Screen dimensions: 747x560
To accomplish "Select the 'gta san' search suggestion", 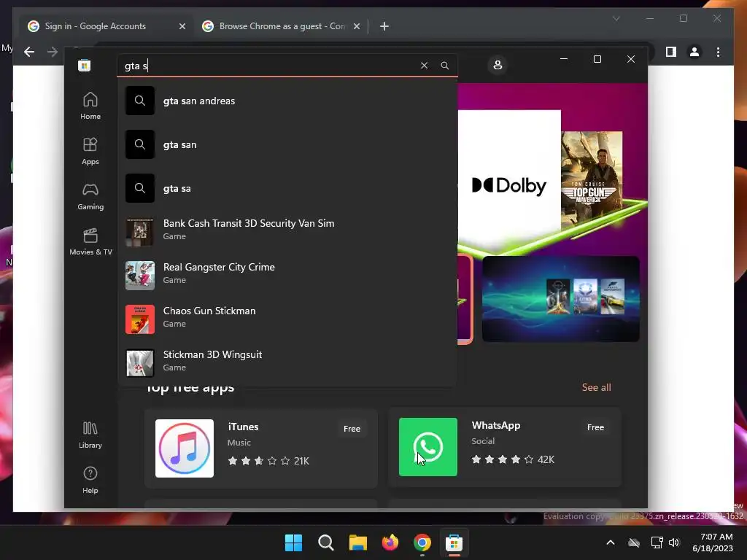I will (287, 144).
